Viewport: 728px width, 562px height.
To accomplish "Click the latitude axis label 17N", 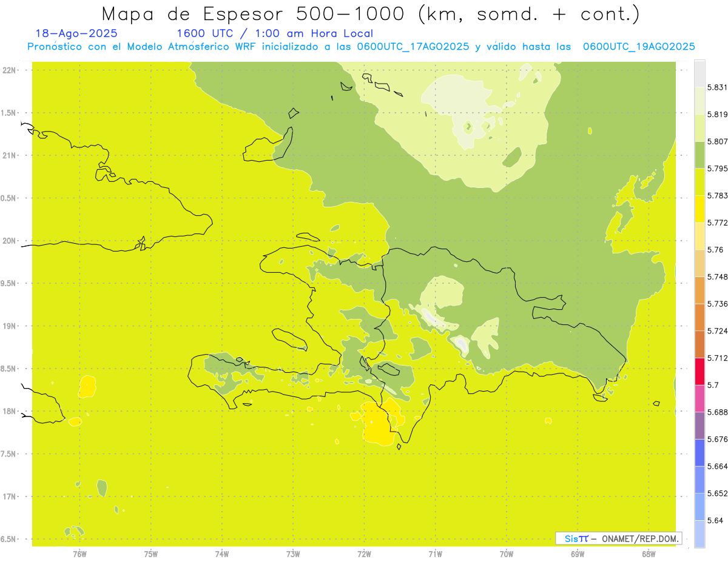I will point(9,497).
